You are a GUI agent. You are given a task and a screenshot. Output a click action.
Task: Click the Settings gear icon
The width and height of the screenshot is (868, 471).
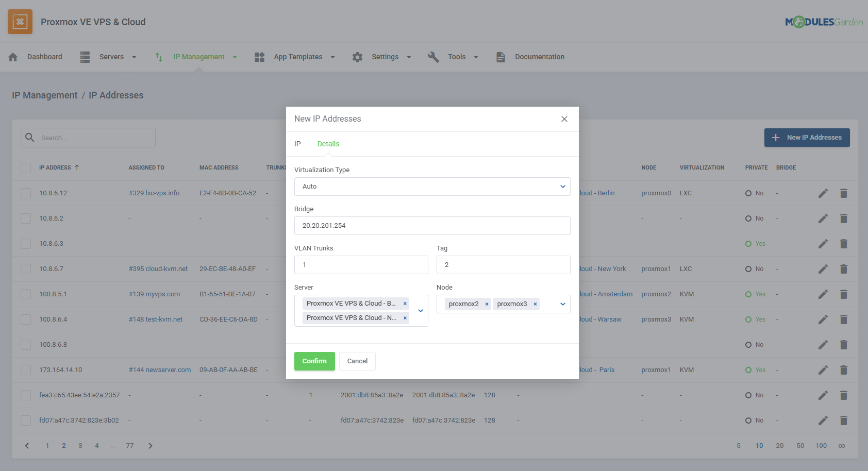coord(358,57)
